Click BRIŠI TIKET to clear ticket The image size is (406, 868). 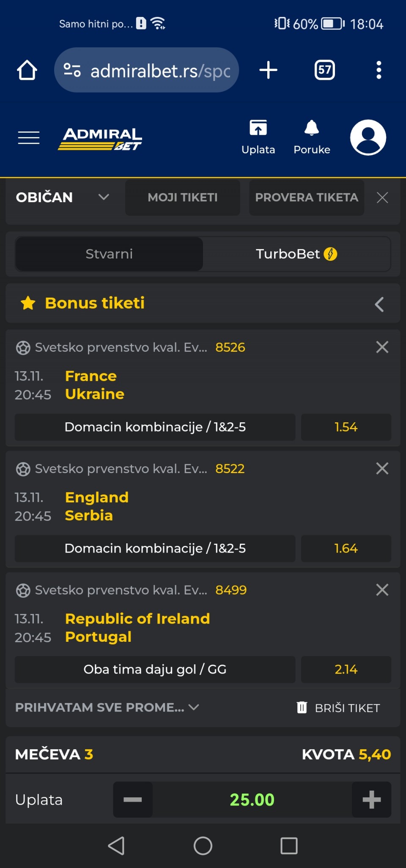[x=338, y=708]
